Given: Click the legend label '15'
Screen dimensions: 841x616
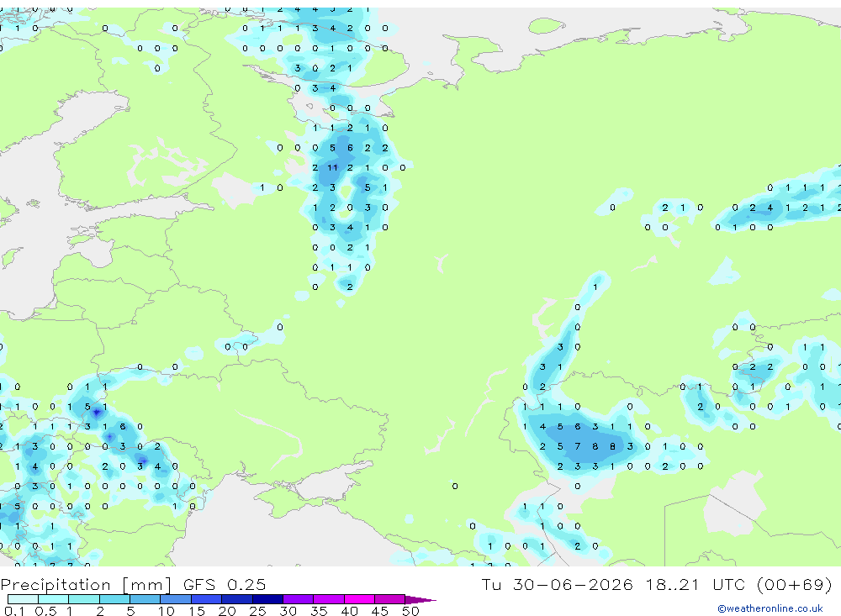Looking at the screenshot, I should pyautogui.click(x=196, y=611).
